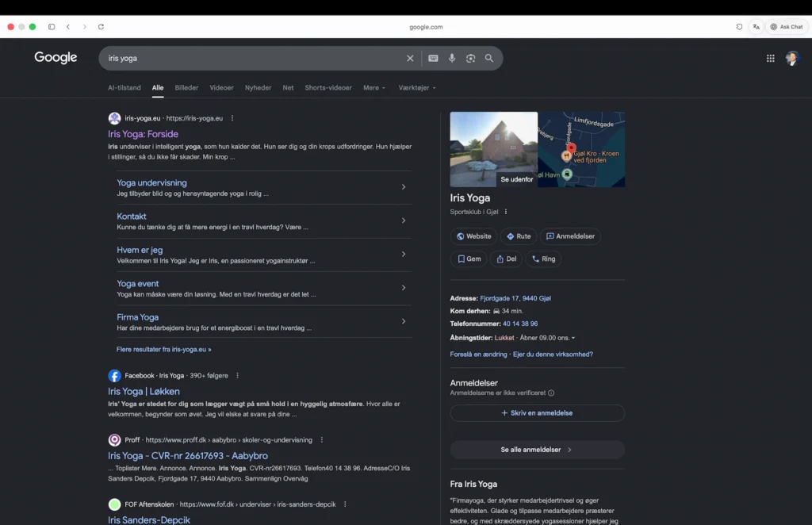812x525 pixels.
Task: Open the Iris Yoga: Forside result
Action: click(x=143, y=134)
